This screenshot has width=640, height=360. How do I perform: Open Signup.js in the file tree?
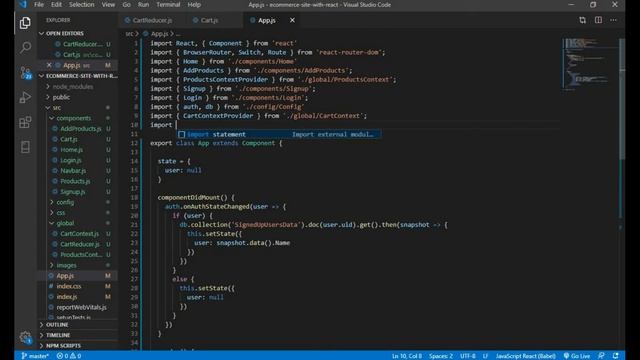pos(73,192)
